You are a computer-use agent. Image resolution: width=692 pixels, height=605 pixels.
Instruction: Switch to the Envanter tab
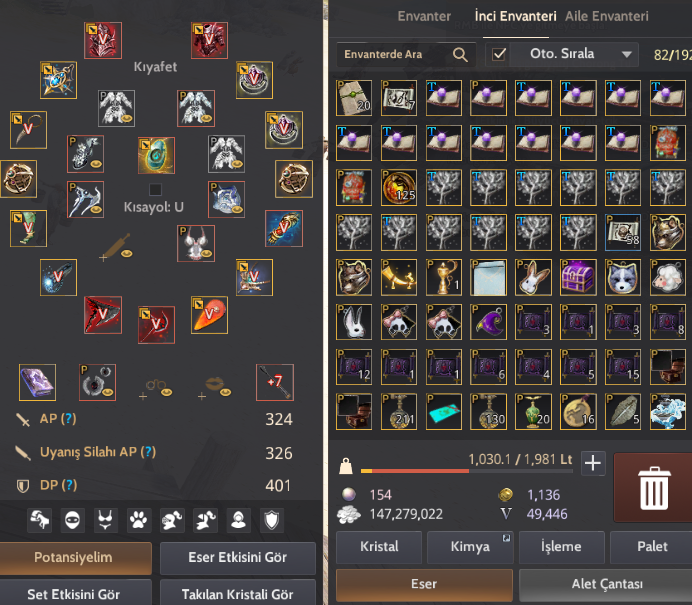[x=424, y=16]
